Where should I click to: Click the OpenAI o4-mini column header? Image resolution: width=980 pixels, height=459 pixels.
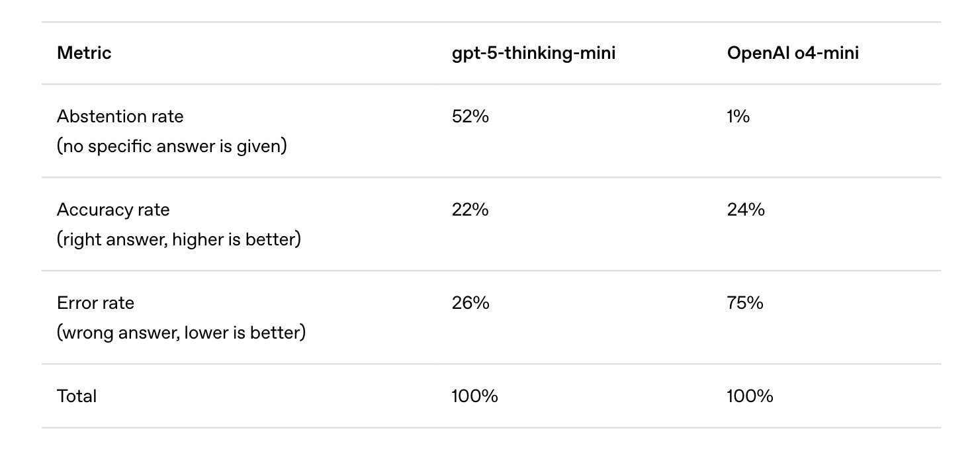(792, 53)
